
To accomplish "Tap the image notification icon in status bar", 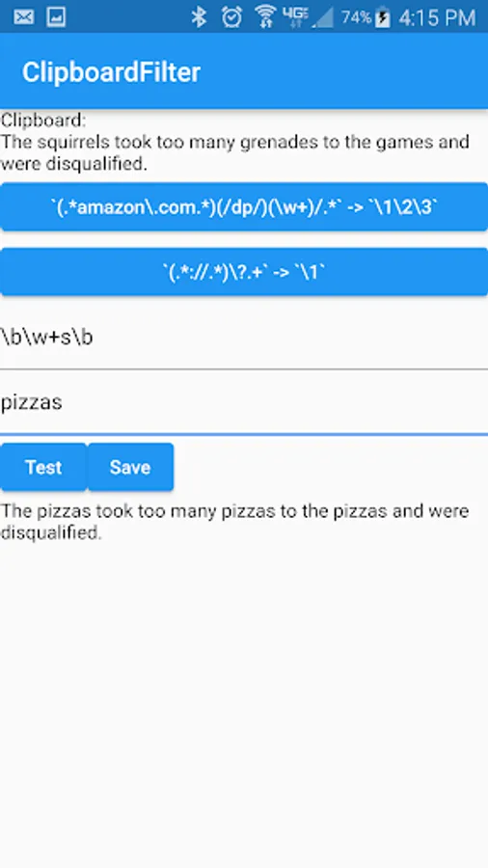I will point(57,17).
